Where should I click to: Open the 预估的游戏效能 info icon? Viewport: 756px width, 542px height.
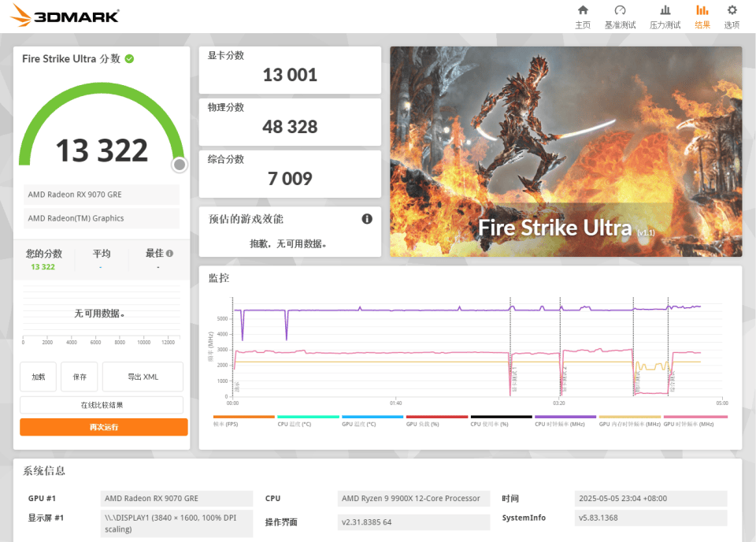tap(367, 219)
